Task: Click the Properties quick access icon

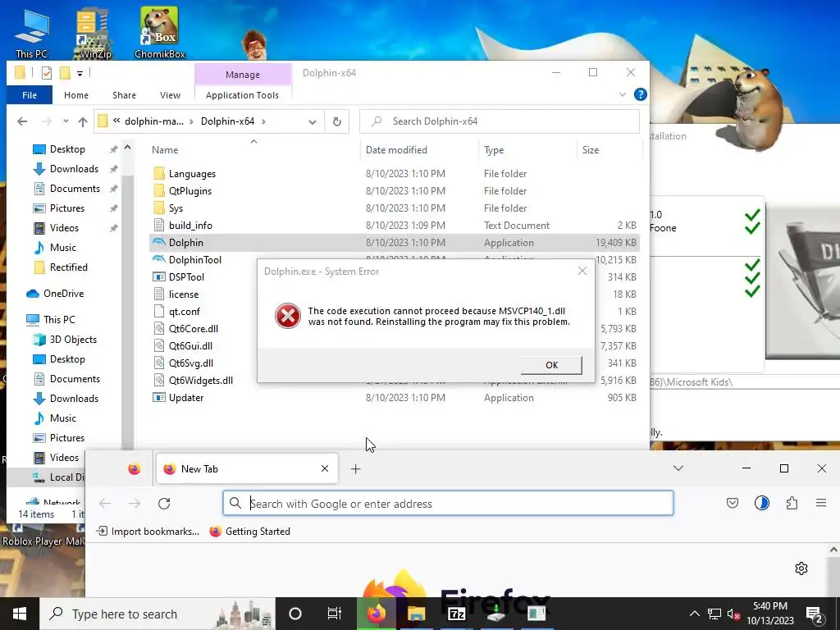Action: pos(47,73)
